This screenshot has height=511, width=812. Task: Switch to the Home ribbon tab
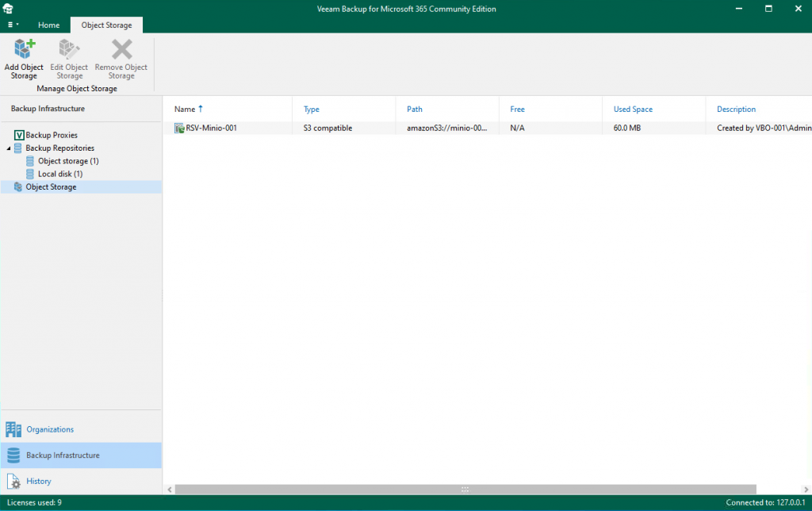[48, 25]
